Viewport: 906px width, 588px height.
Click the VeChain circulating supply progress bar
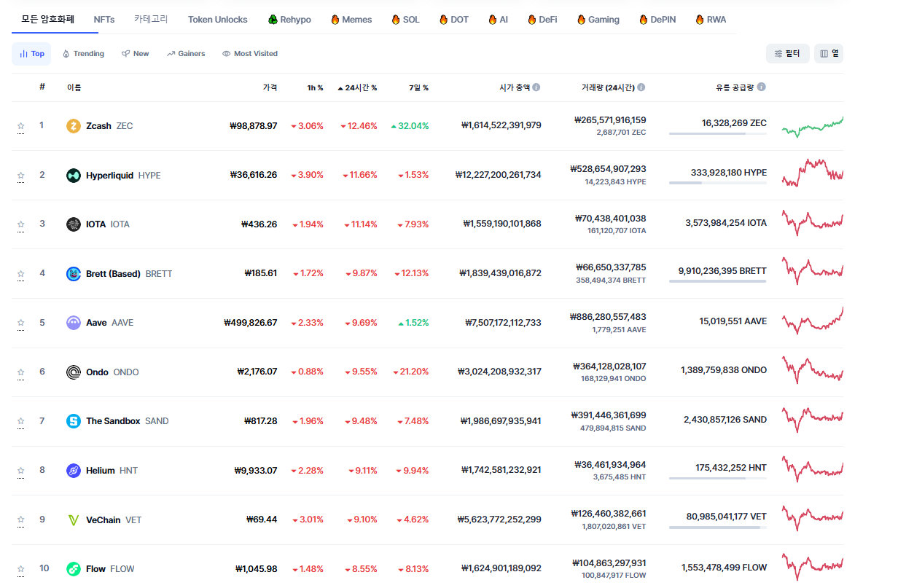pos(718,528)
